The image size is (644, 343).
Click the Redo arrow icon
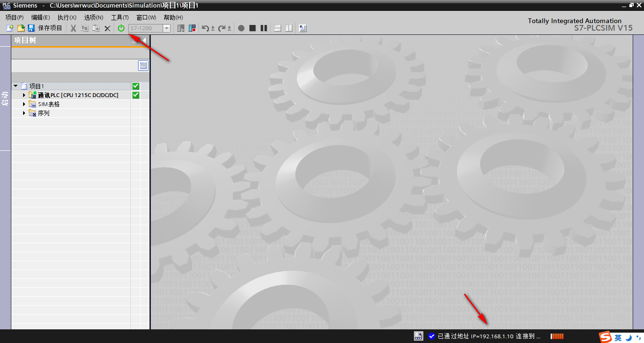(x=222, y=28)
